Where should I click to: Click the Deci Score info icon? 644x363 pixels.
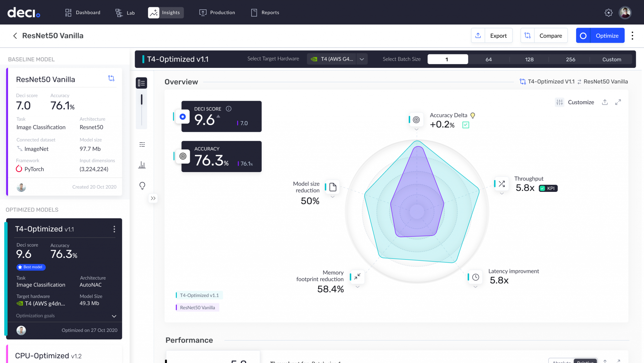(x=229, y=109)
